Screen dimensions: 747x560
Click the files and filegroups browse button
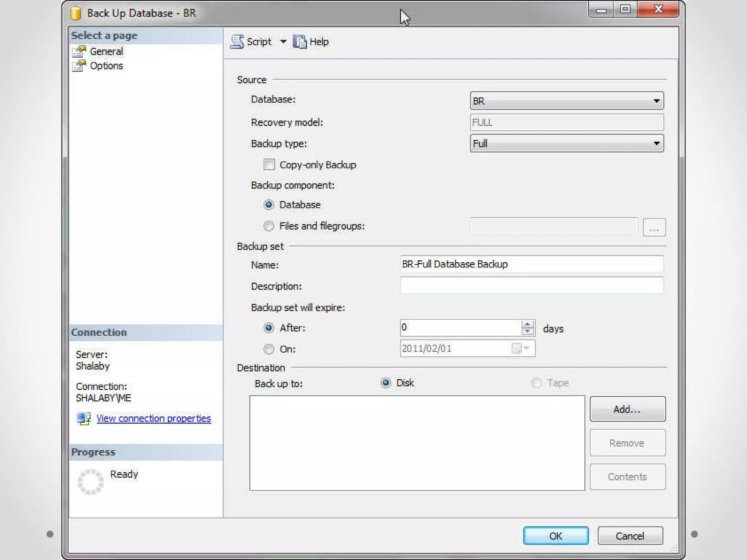point(654,227)
